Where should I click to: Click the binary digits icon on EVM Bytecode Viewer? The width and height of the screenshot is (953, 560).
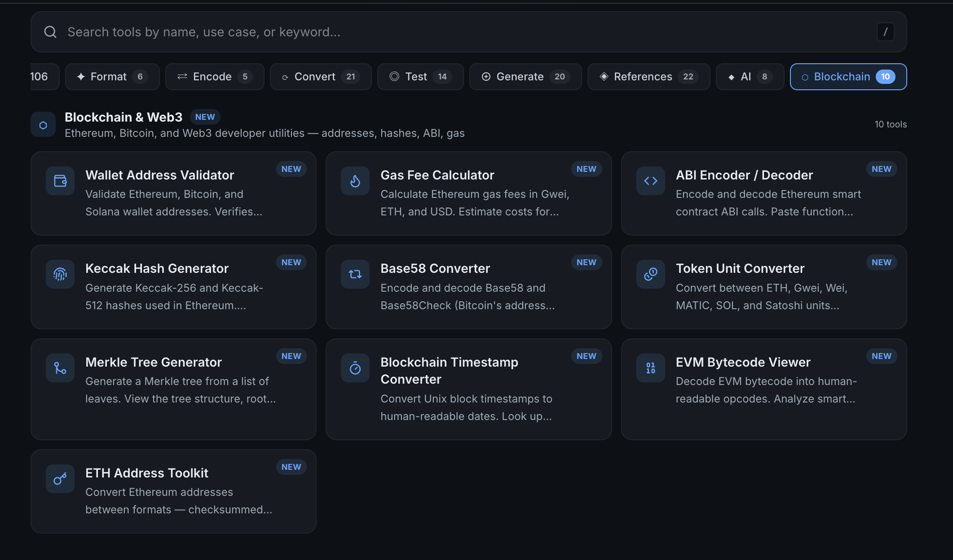click(x=650, y=368)
